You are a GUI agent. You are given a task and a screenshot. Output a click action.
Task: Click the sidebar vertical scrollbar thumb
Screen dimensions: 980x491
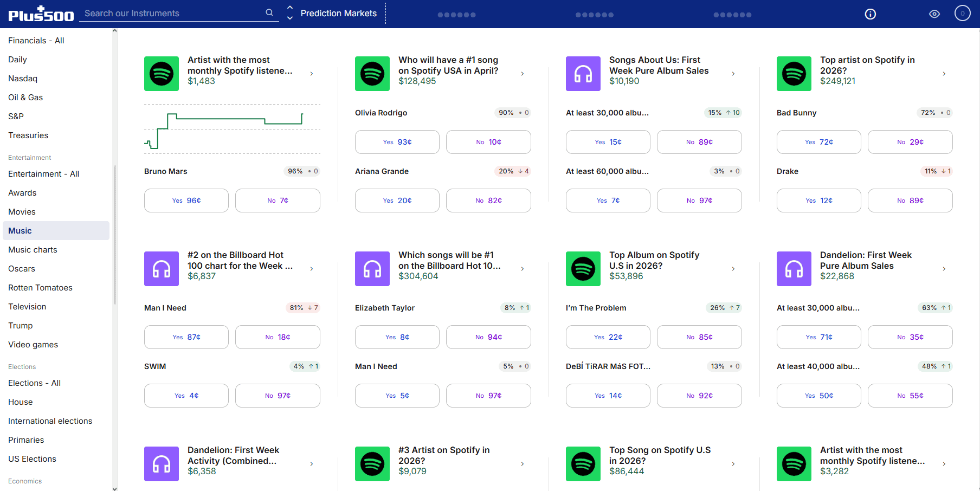[x=114, y=235]
